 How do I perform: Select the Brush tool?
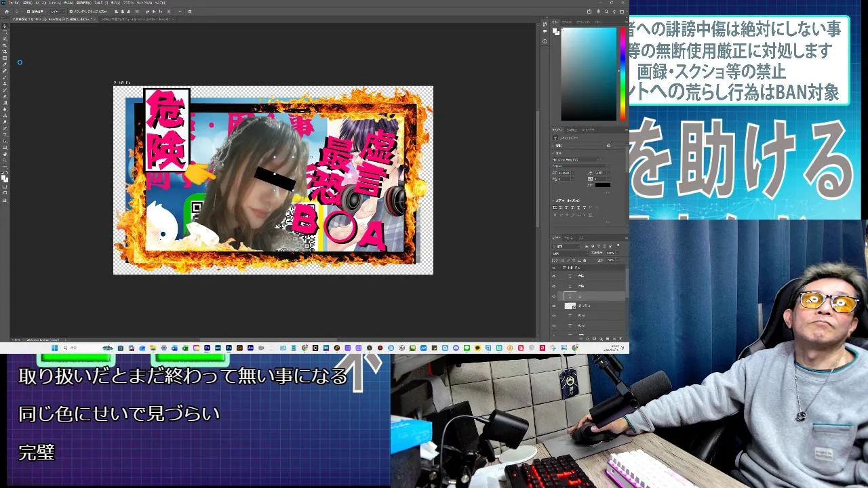(5, 77)
